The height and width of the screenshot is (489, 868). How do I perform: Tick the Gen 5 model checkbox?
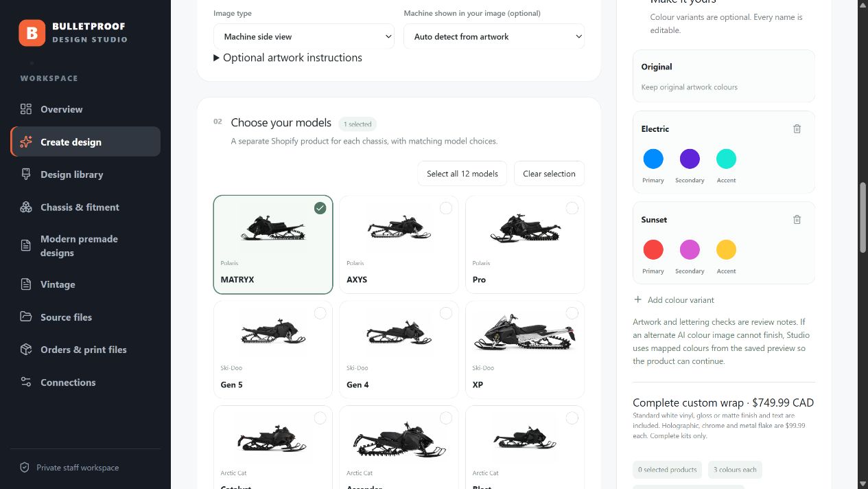coord(320,313)
